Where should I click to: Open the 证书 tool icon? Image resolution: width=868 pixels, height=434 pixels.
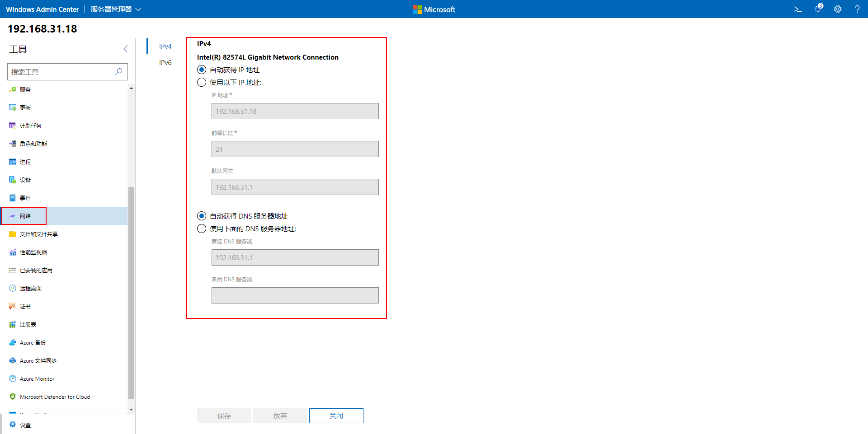[13, 306]
